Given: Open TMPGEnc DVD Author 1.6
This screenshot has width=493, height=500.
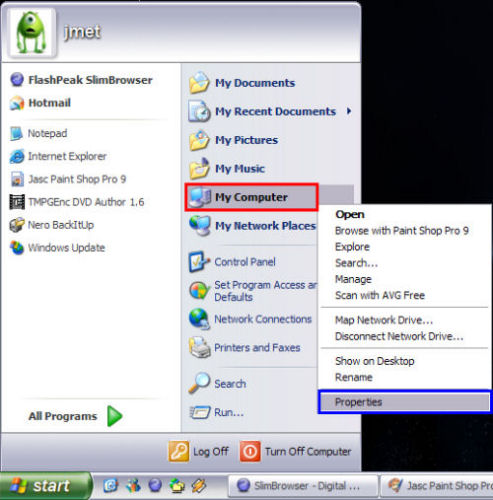Looking at the screenshot, I should click(77, 202).
